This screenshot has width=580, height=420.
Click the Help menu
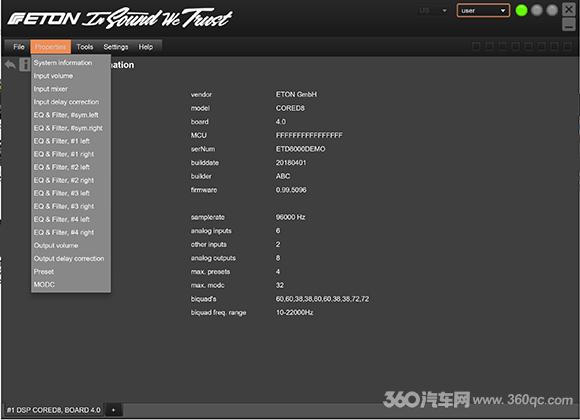click(146, 47)
